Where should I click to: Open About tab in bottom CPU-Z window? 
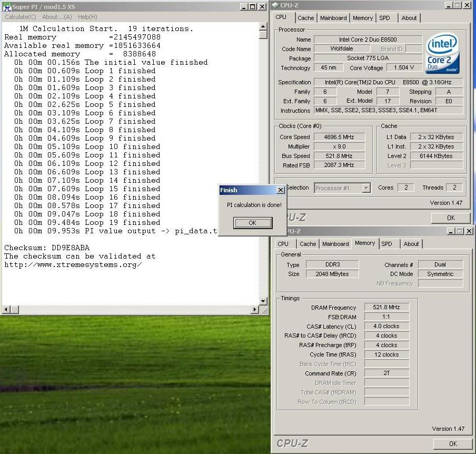pos(411,244)
